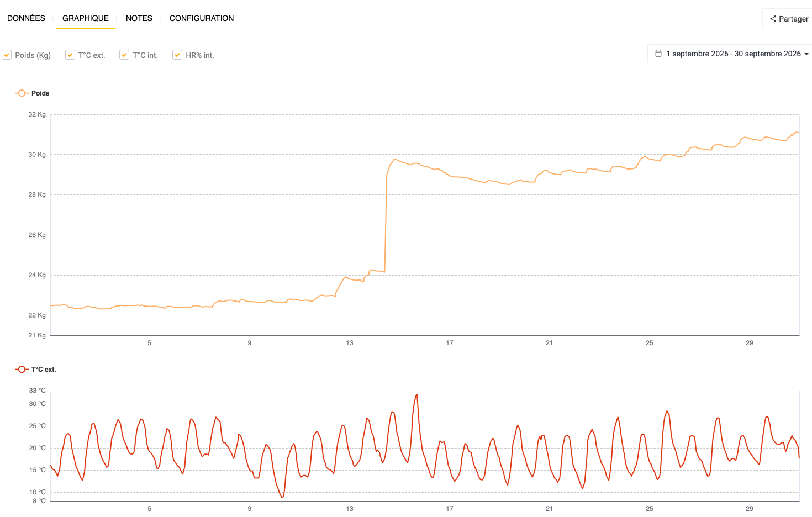Click the 24 Kg axis label
812x517 pixels.
37,275
